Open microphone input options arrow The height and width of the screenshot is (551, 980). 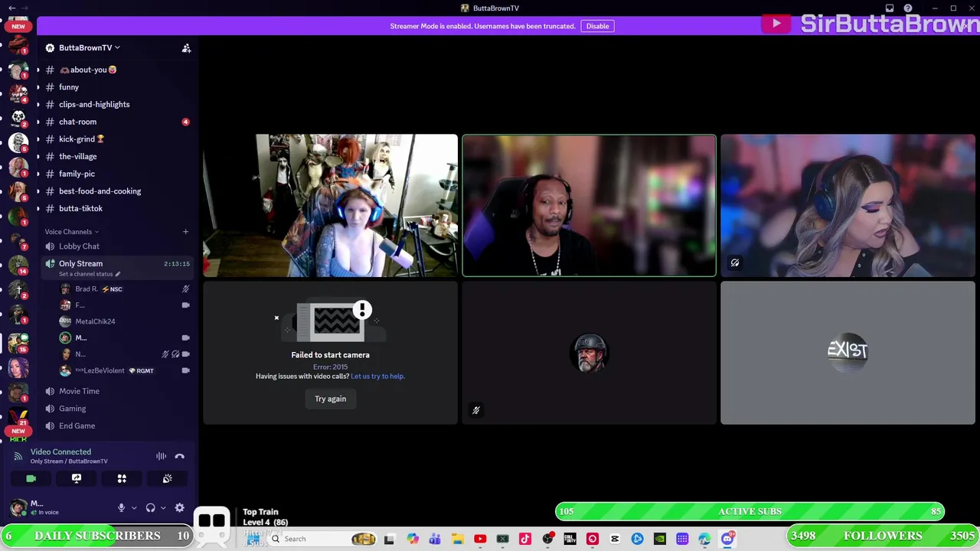click(134, 507)
